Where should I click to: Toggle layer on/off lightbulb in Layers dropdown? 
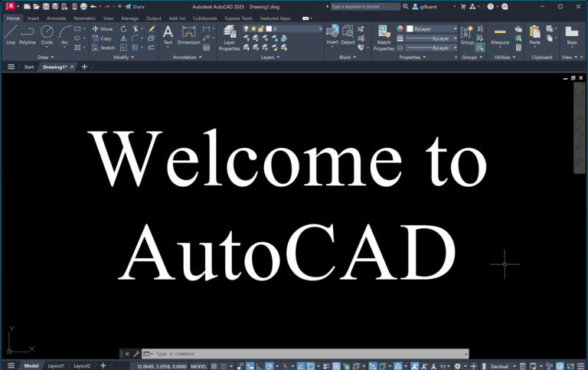click(x=246, y=29)
